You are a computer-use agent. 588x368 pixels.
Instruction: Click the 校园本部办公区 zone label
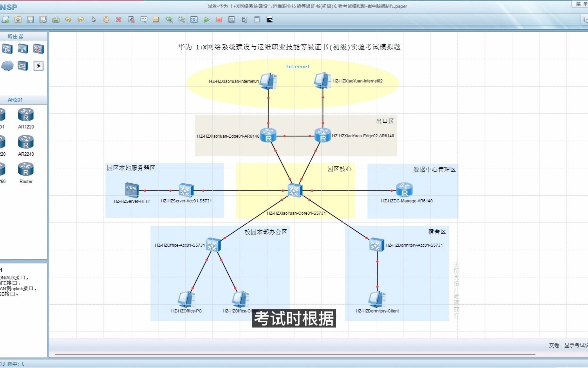point(266,232)
